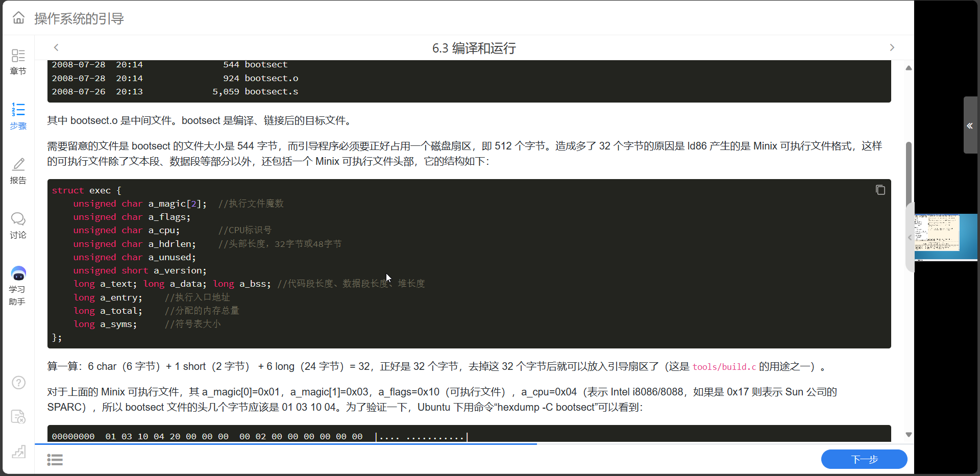Open the 章节 (Chapters) panel

[x=18, y=62]
